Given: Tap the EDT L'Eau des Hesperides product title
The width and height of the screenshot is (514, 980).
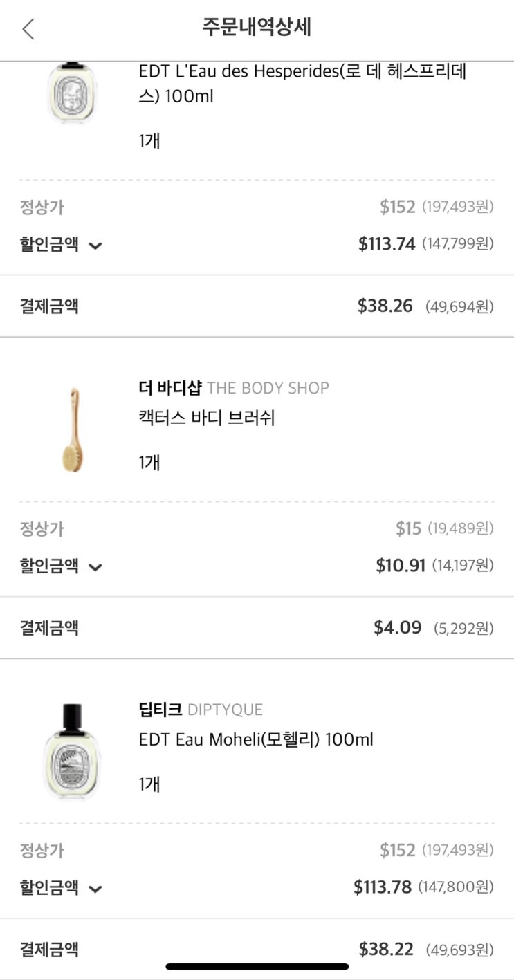Looking at the screenshot, I should pyautogui.click(x=302, y=83).
